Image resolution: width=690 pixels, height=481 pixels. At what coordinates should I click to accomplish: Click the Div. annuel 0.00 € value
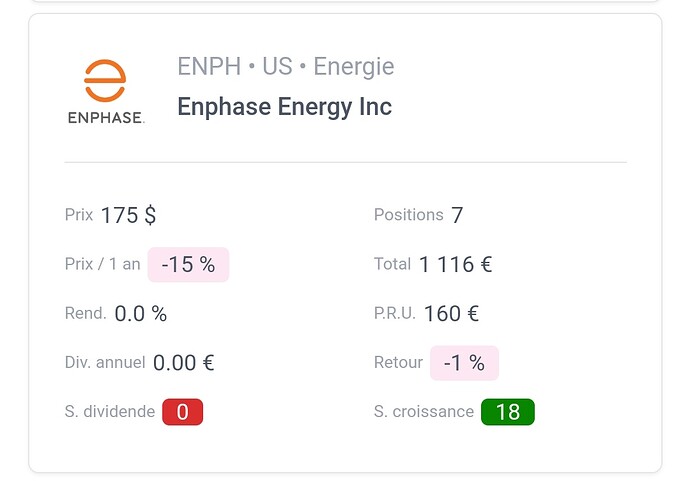click(184, 363)
